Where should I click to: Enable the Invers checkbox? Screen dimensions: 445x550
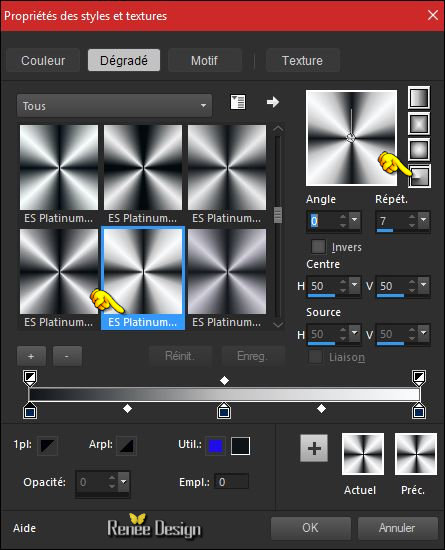[318, 246]
